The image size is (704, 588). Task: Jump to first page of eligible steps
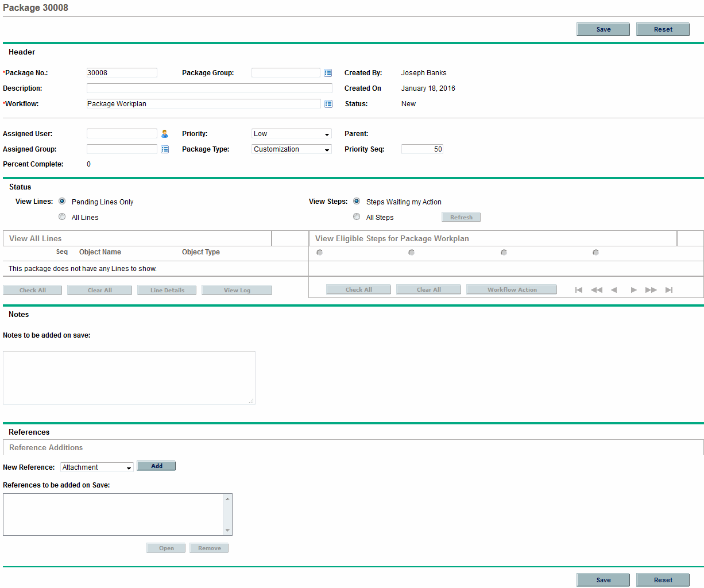(x=579, y=290)
